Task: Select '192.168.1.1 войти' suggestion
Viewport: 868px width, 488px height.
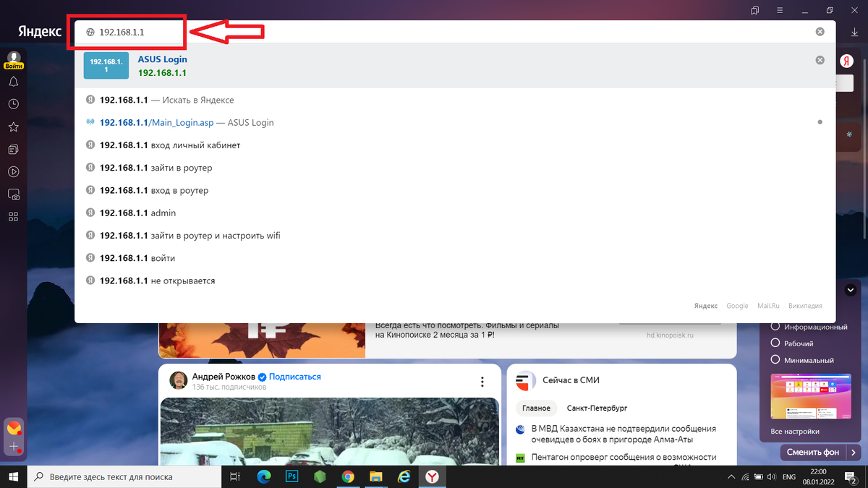Action: click(455, 258)
